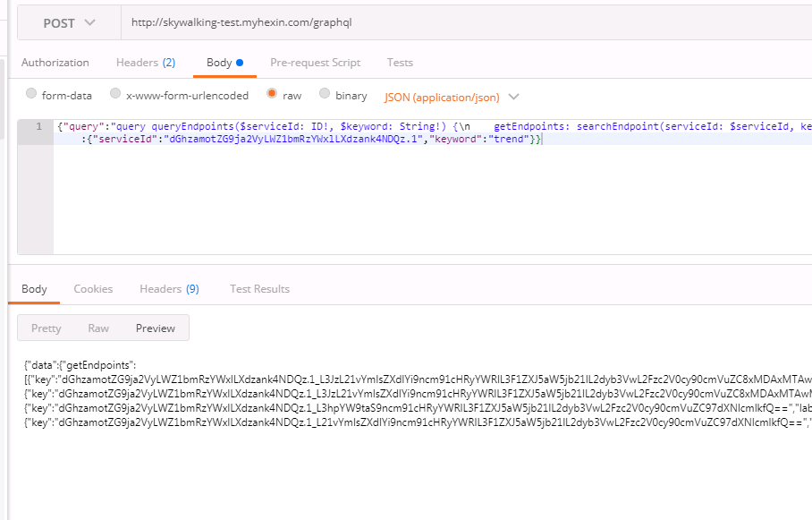Select Preview response view
The height and width of the screenshot is (520, 812).
(156, 328)
